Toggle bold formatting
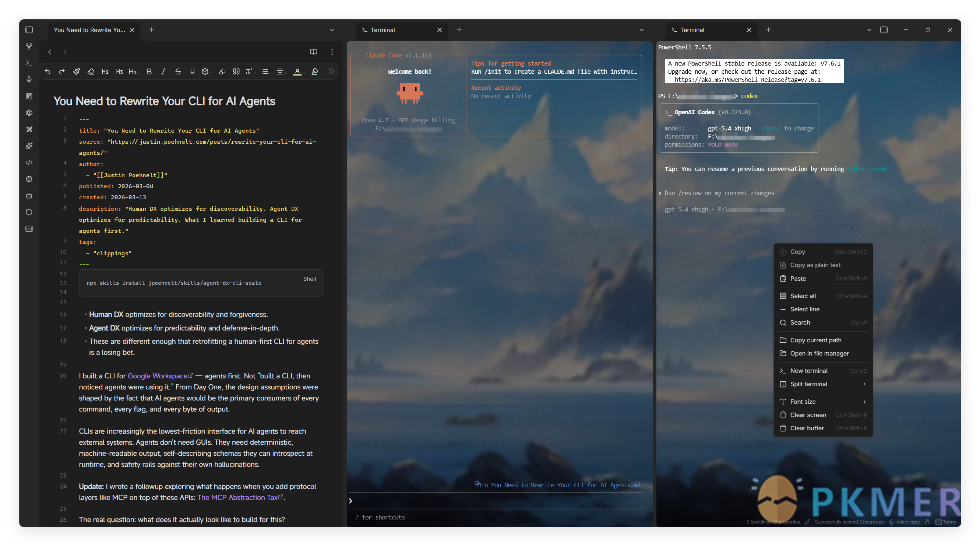Image resolution: width=980 pixels, height=546 pixels. (149, 71)
